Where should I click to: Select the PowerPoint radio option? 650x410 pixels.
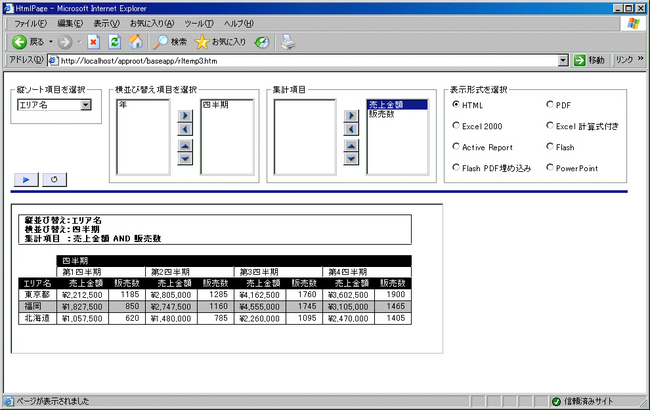pos(551,168)
